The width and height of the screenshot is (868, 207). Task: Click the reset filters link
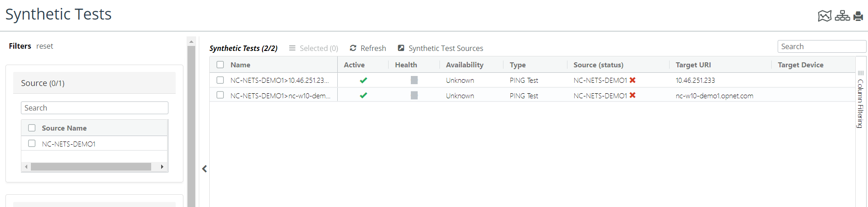[44, 46]
